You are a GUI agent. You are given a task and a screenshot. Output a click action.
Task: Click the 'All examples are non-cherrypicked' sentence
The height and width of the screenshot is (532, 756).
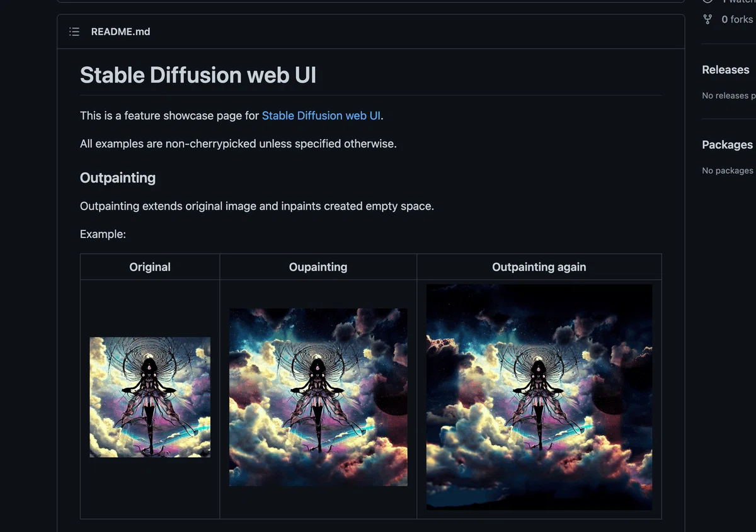[x=238, y=144]
